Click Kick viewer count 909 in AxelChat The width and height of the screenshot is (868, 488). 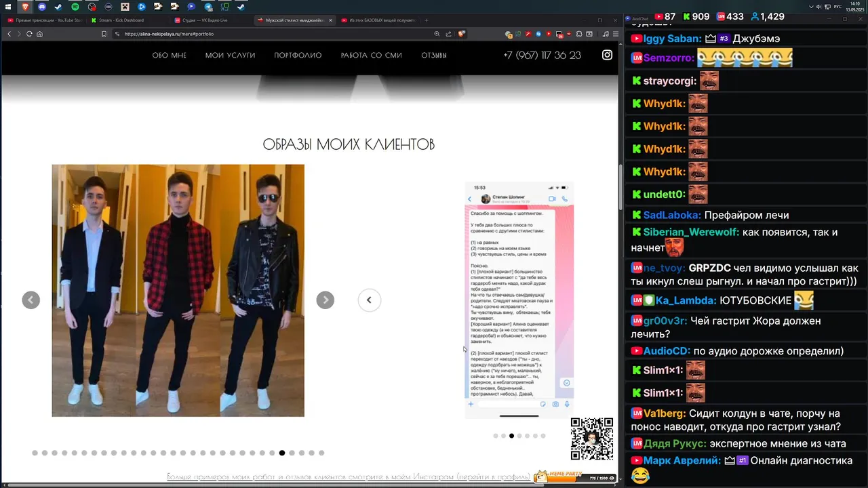click(x=696, y=16)
